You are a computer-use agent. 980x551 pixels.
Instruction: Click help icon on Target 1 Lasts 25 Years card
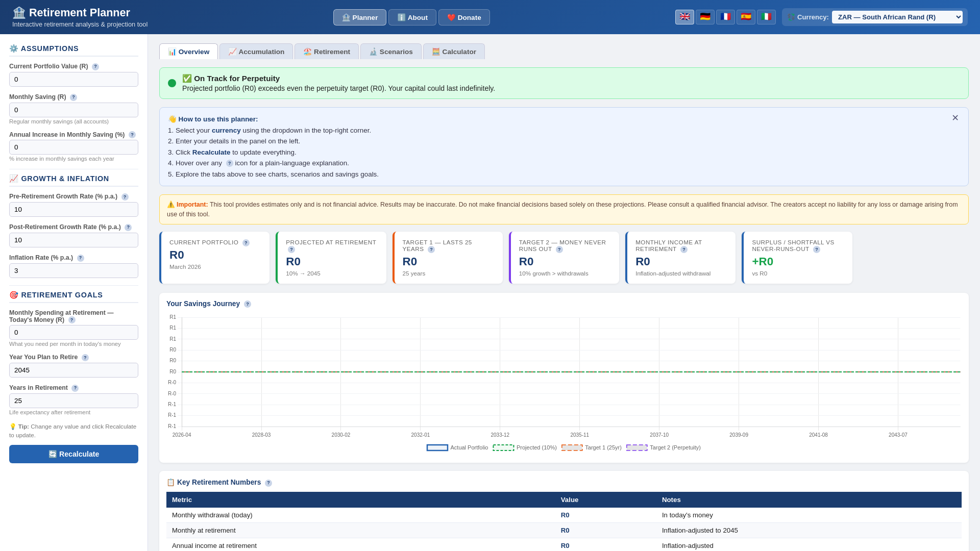[x=431, y=249]
